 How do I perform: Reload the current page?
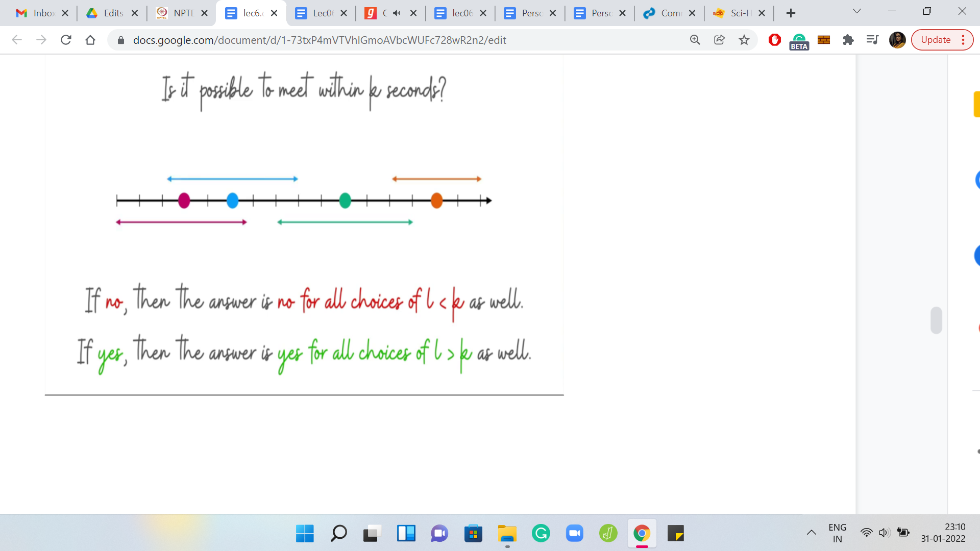coord(66,40)
